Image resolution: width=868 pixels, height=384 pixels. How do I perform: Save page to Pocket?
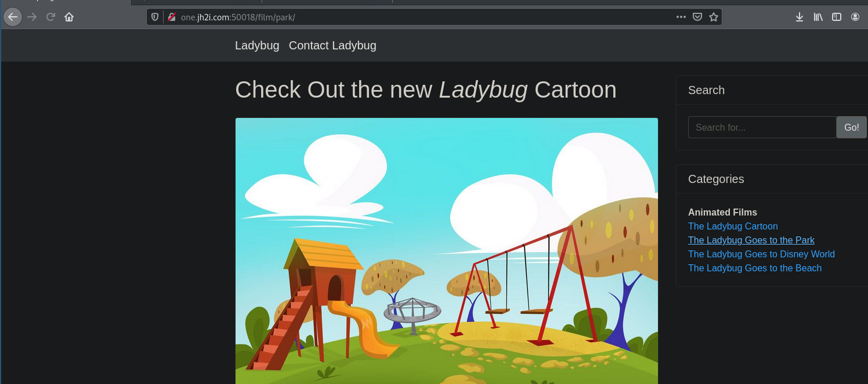[697, 17]
